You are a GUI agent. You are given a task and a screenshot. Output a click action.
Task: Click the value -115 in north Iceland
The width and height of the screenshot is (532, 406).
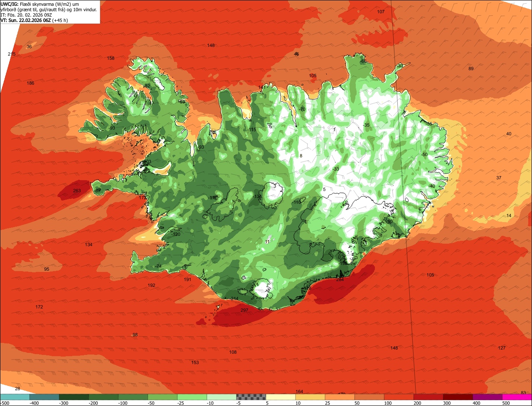(x=251, y=130)
